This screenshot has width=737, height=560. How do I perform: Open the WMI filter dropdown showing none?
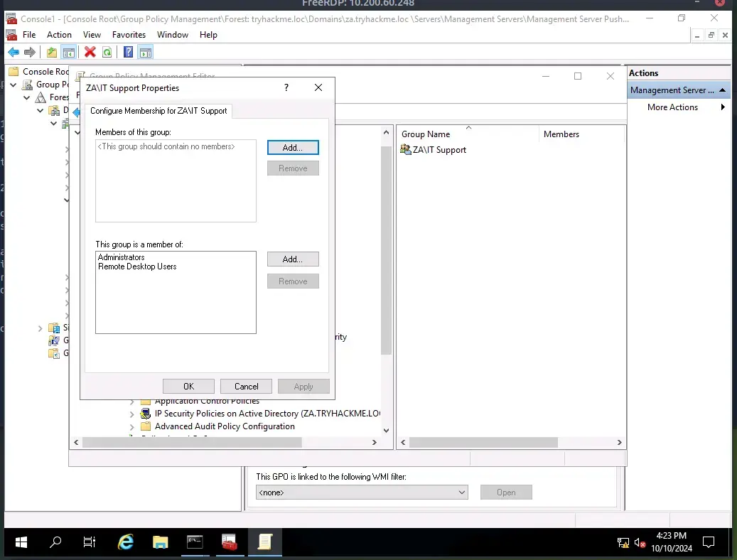tap(362, 492)
